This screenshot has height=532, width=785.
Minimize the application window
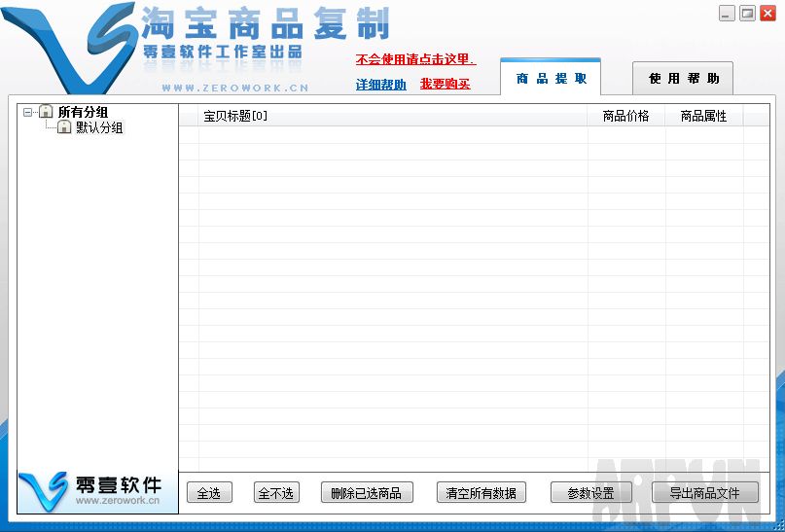727,13
